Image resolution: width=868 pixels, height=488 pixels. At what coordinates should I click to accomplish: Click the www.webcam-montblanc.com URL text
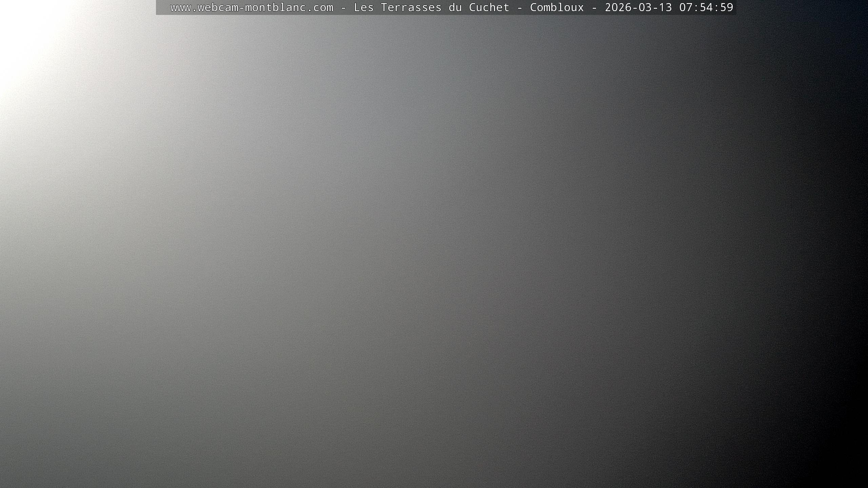pos(252,7)
